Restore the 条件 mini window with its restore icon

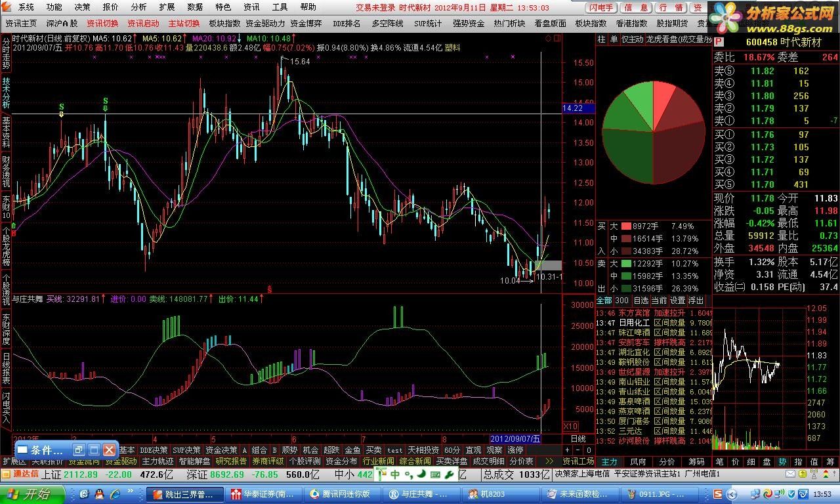coord(79,450)
